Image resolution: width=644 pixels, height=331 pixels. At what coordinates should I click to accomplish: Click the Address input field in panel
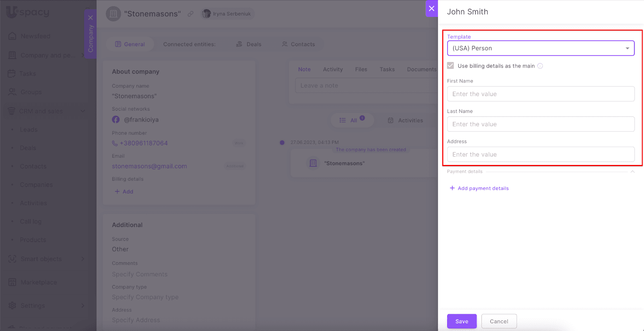click(541, 154)
